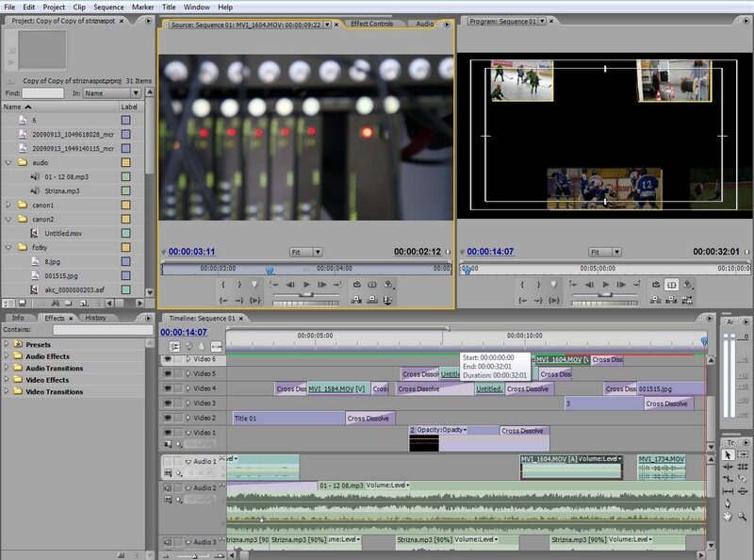Click the Timeline timecode 00:00:14:07

point(184,332)
